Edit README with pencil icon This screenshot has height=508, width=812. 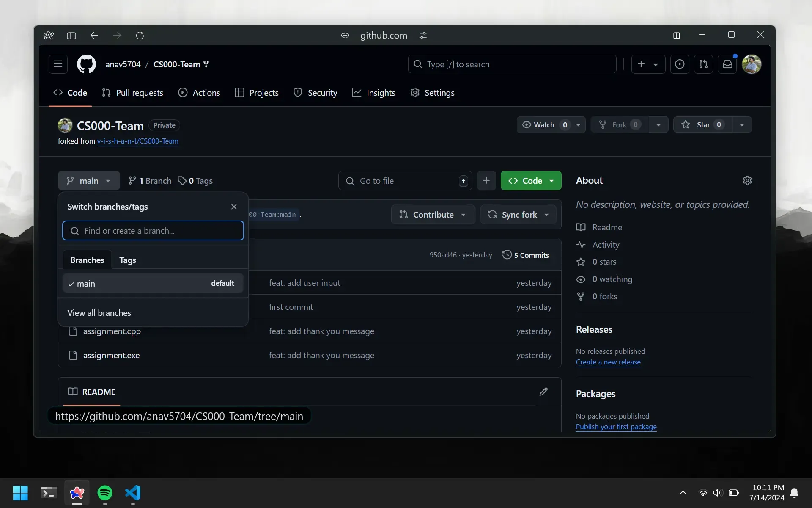543,392
